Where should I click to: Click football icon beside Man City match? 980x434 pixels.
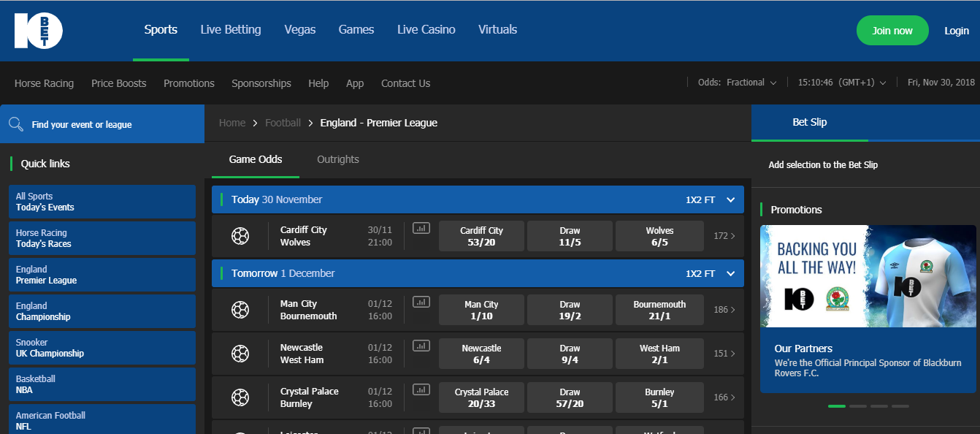240,310
